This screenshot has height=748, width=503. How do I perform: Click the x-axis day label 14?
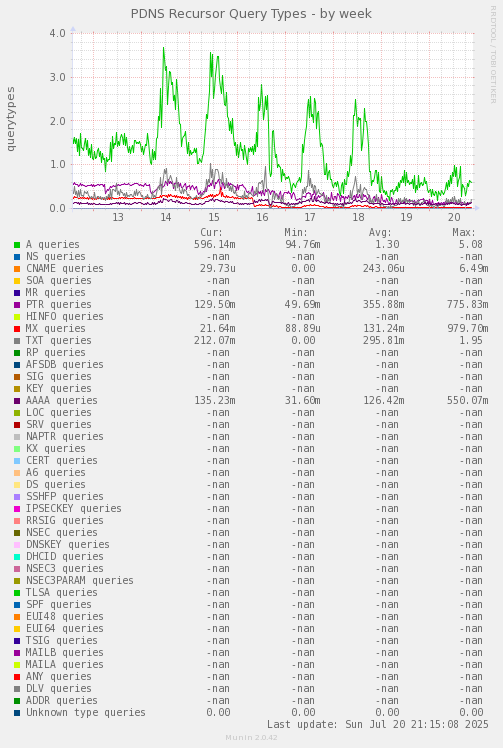pyautogui.click(x=166, y=218)
